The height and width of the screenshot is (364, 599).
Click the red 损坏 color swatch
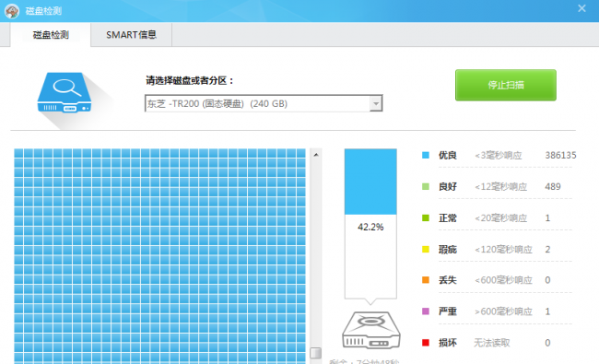[426, 343]
